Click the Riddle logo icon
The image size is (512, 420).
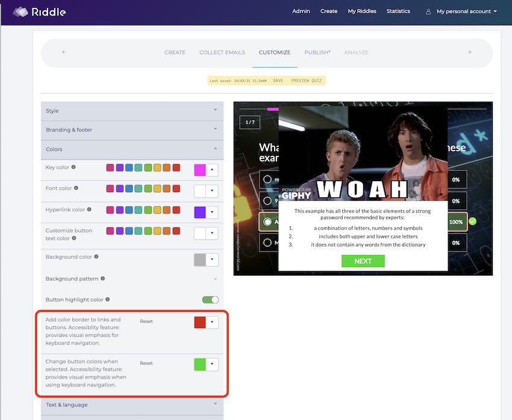[x=20, y=12]
